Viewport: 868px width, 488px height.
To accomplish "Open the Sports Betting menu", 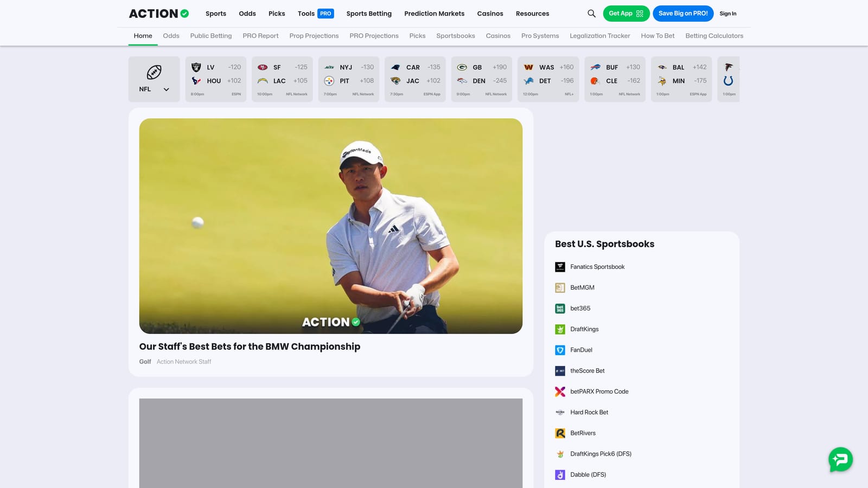I will 369,14.
